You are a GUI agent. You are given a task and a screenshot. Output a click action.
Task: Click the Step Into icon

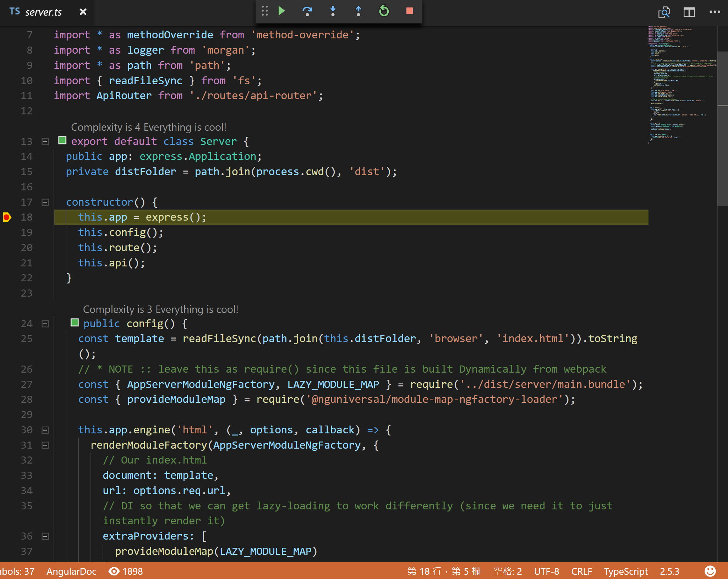(x=333, y=11)
